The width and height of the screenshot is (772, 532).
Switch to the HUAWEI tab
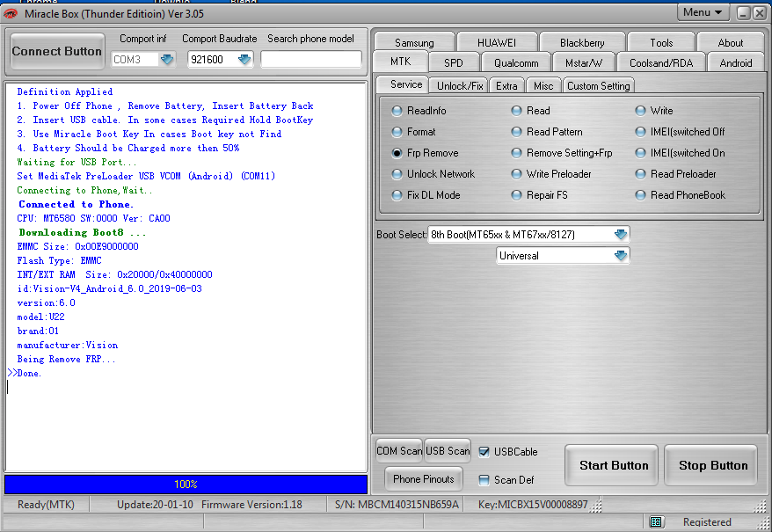point(497,43)
